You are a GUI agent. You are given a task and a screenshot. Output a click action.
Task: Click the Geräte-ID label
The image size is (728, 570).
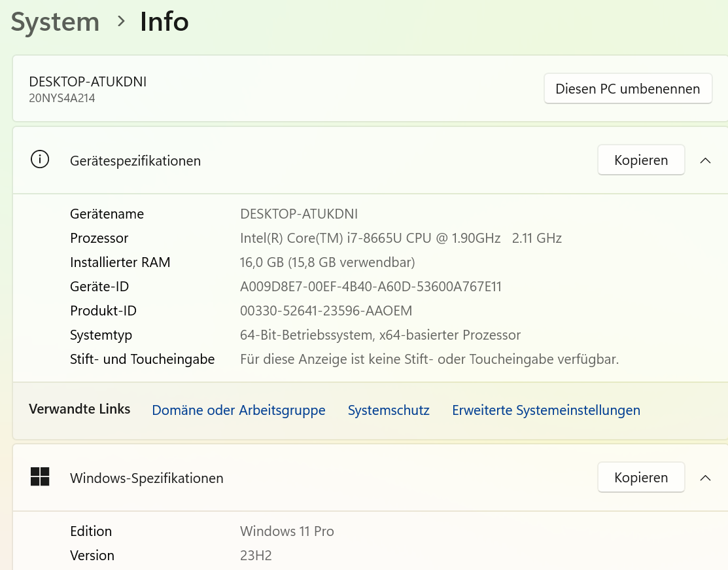pyautogui.click(x=99, y=286)
